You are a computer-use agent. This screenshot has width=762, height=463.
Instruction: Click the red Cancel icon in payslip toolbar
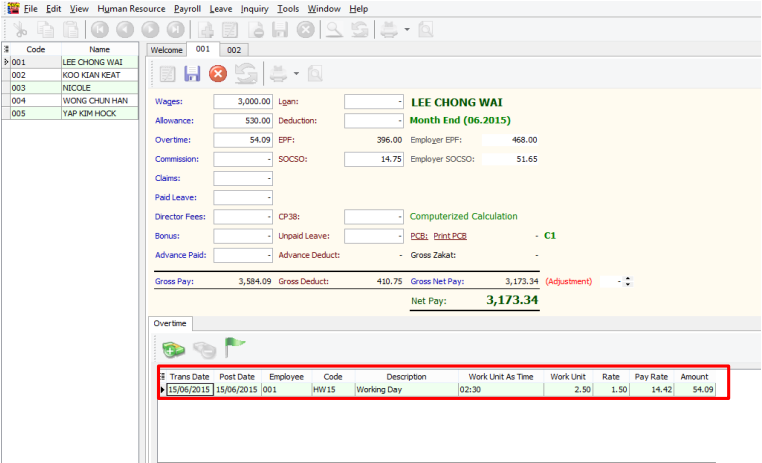pyautogui.click(x=217, y=73)
